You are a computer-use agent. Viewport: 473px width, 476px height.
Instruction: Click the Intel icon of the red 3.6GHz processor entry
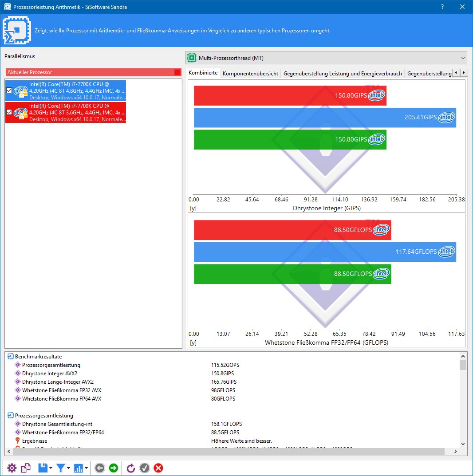click(x=20, y=113)
